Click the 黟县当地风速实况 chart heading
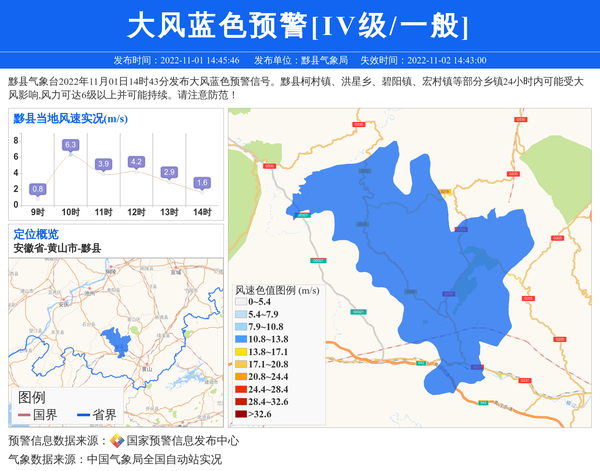This screenshot has width=600, height=471. pyautogui.click(x=70, y=118)
